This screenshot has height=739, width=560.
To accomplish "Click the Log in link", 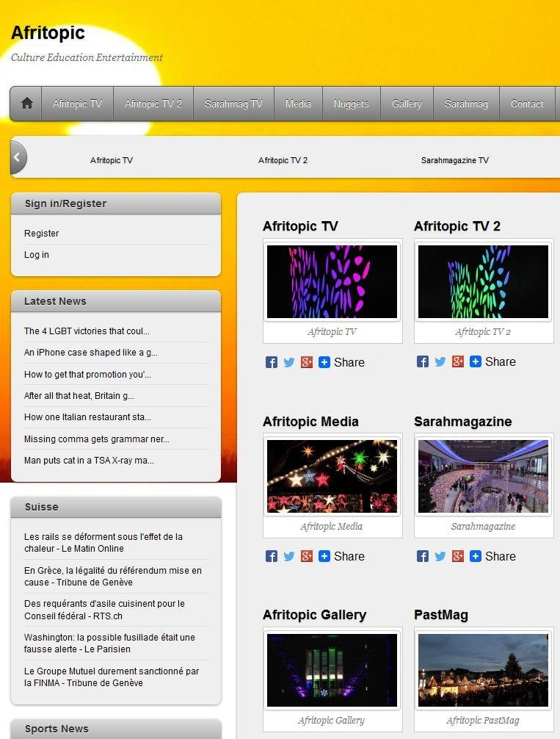I will pos(37,254).
